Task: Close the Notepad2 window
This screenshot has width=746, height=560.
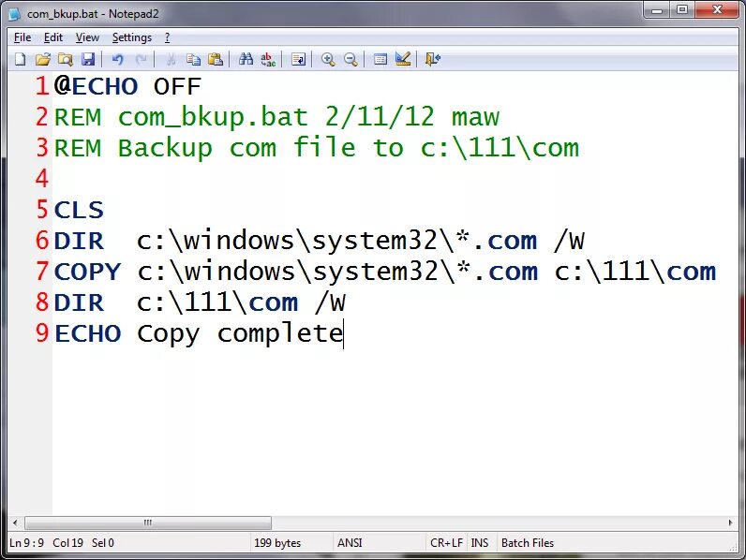Action: (x=718, y=9)
